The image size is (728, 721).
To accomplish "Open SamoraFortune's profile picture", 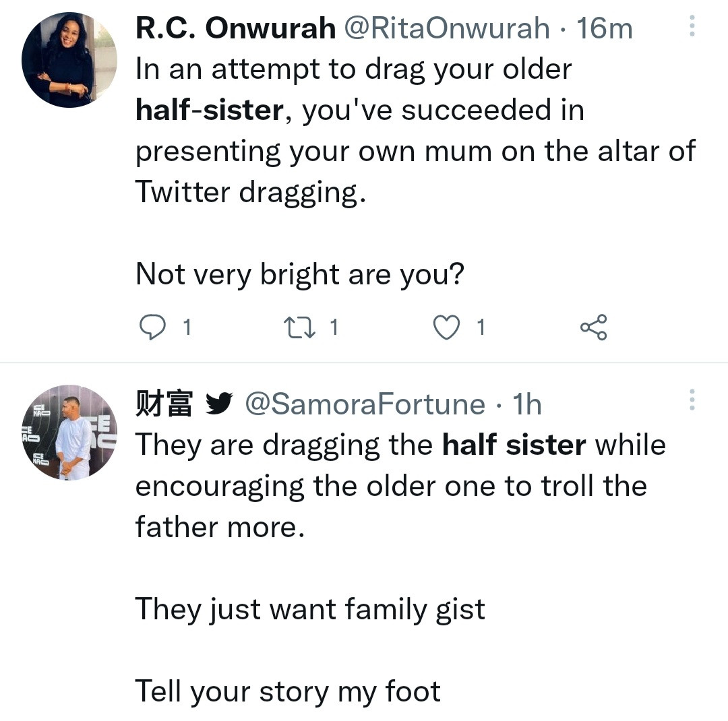I will click(x=69, y=433).
